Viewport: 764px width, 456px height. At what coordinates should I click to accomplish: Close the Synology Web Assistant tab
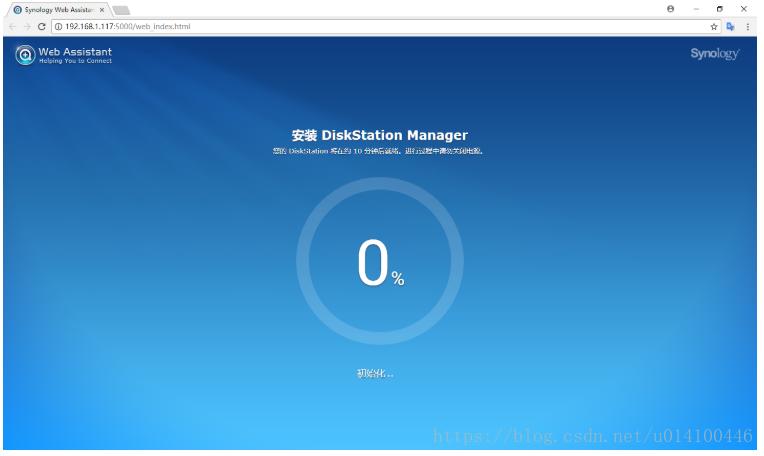coord(102,10)
